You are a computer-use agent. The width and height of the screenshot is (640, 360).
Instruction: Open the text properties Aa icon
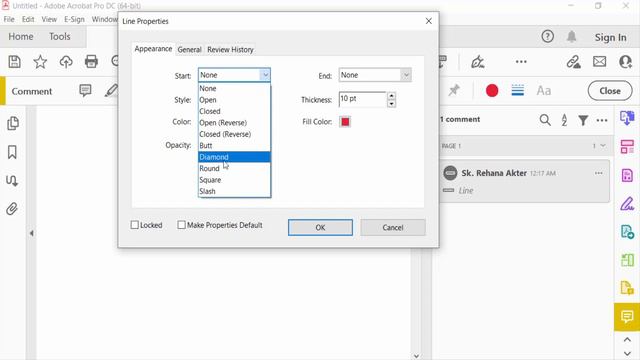click(544, 91)
